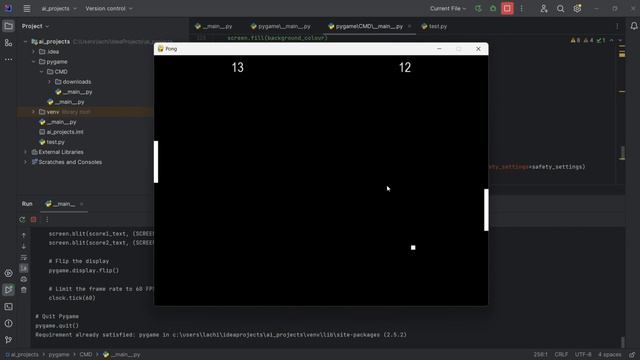Click the Debug bug icon
The width and height of the screenshot is (640, 360).
tap(493, 9)
